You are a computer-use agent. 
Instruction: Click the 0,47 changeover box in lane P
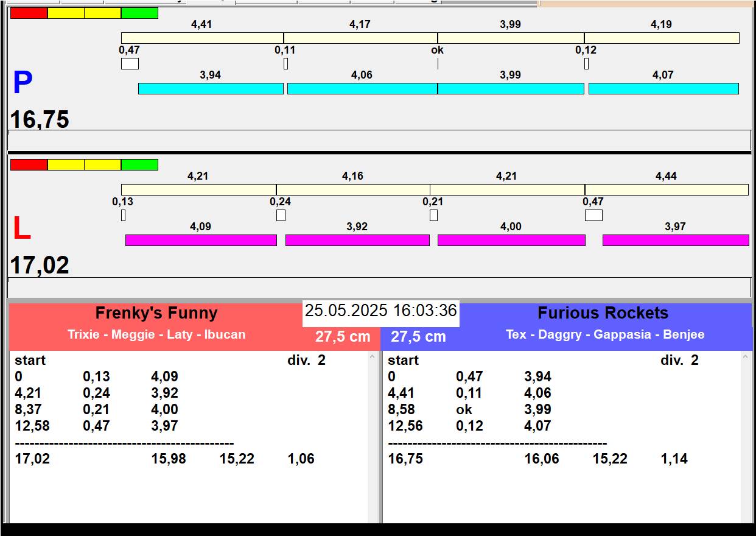130,63
